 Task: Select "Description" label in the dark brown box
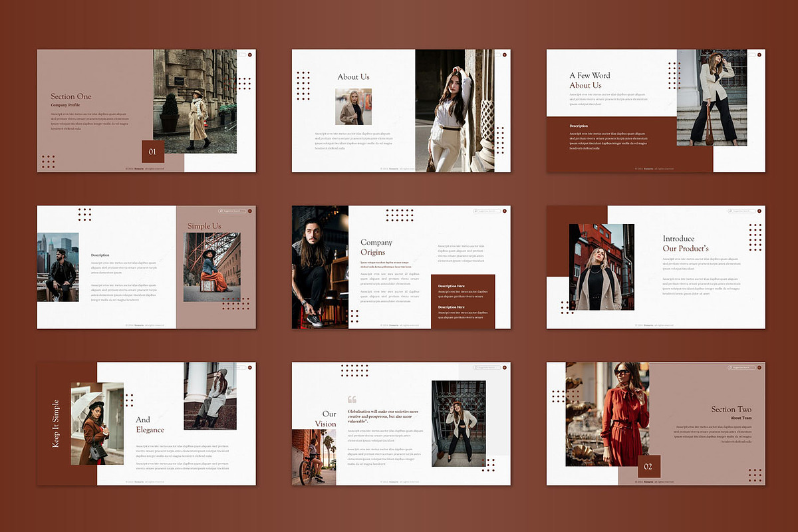[579, 126]
